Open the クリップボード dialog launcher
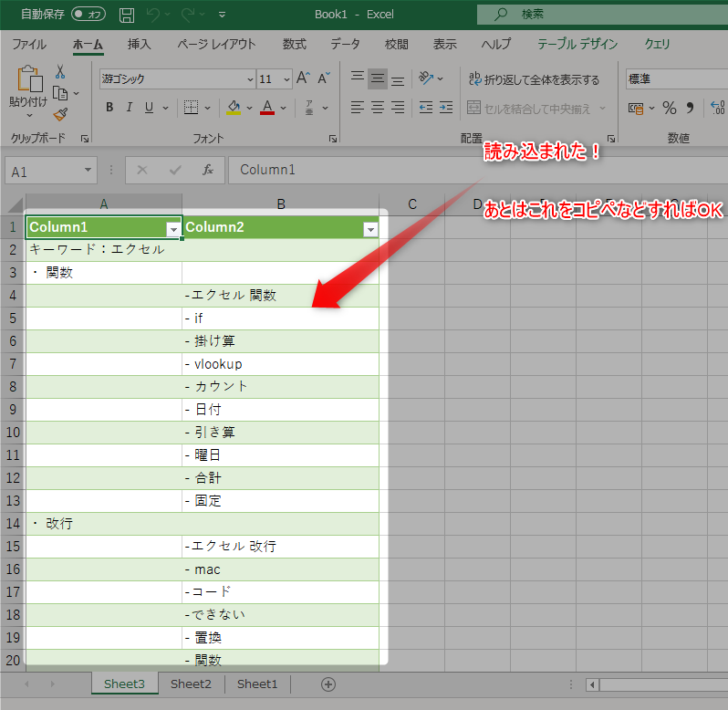The height and width of the screenshot is (710, 728). tap(85, 139)
